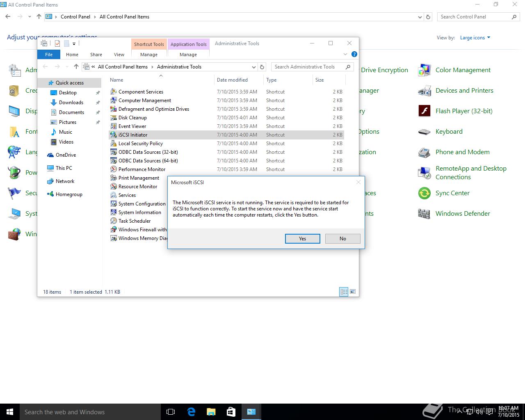Viewport: 525px width, 420px height.
Task: Select Quick access in navigation pane
Action: coord(69,83)
